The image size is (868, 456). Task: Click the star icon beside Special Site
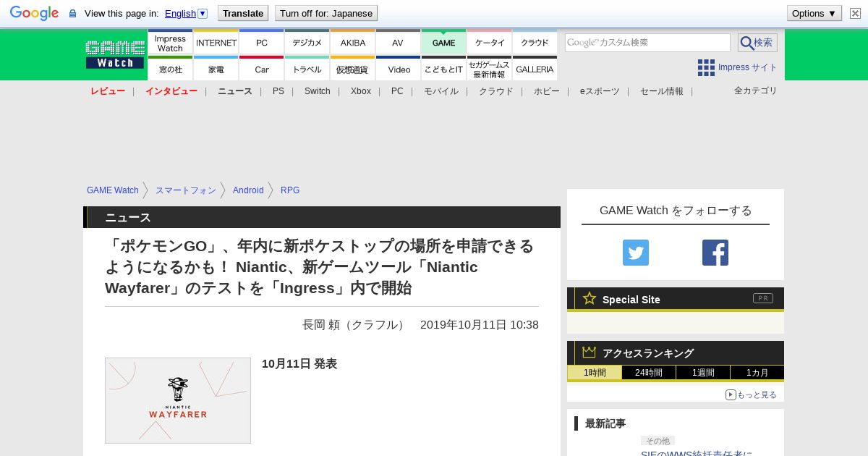pos(590,298)
